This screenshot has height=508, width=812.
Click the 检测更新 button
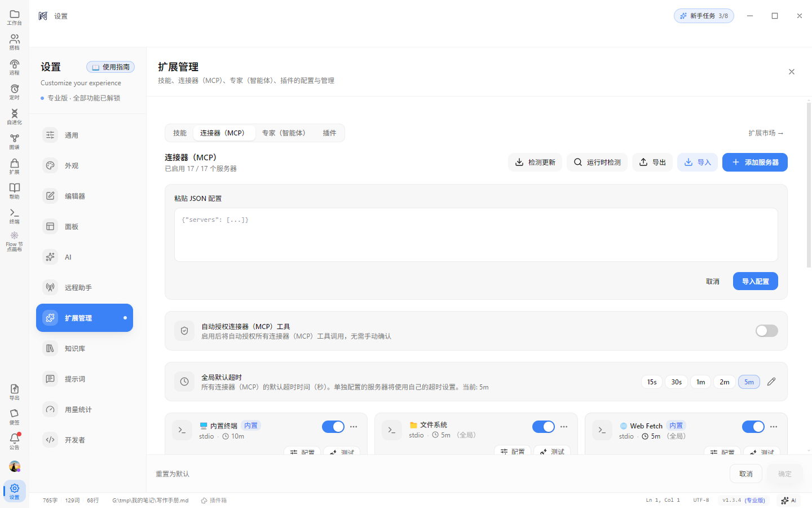pos(535,163)
